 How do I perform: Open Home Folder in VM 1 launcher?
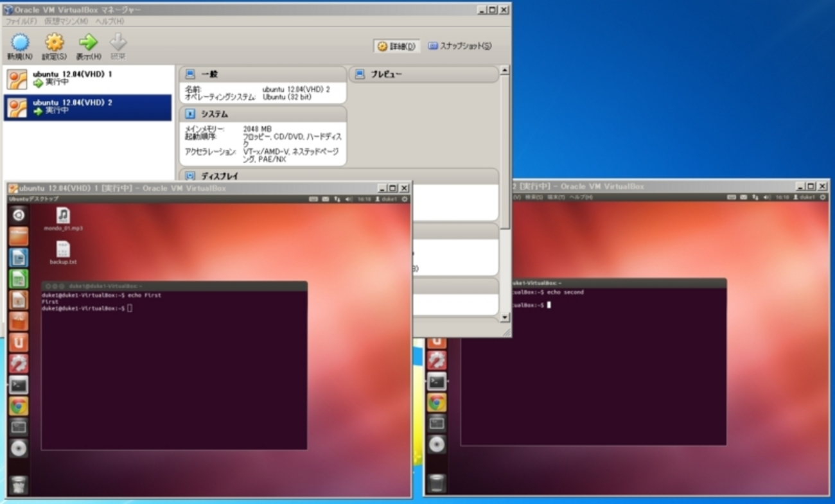pyautogui.click(x=19, y=236)
